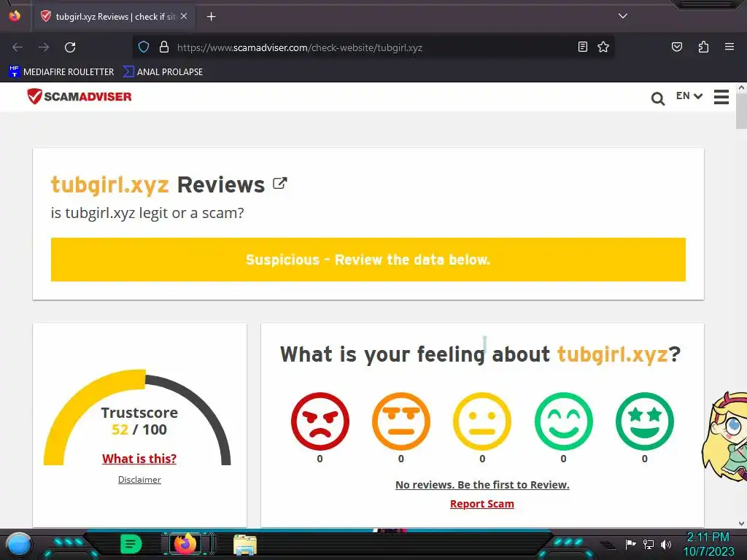Expand the EN language dropdown
The height and width of the screenshot is (560, 747).
point(689,96)
